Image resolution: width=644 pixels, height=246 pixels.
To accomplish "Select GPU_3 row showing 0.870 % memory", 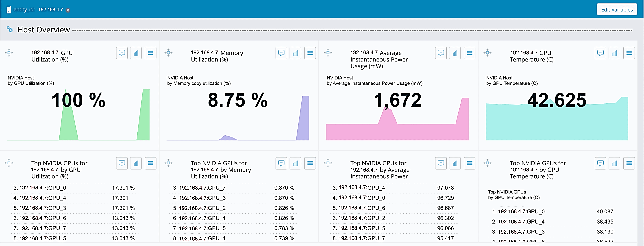I will point(233,198).
